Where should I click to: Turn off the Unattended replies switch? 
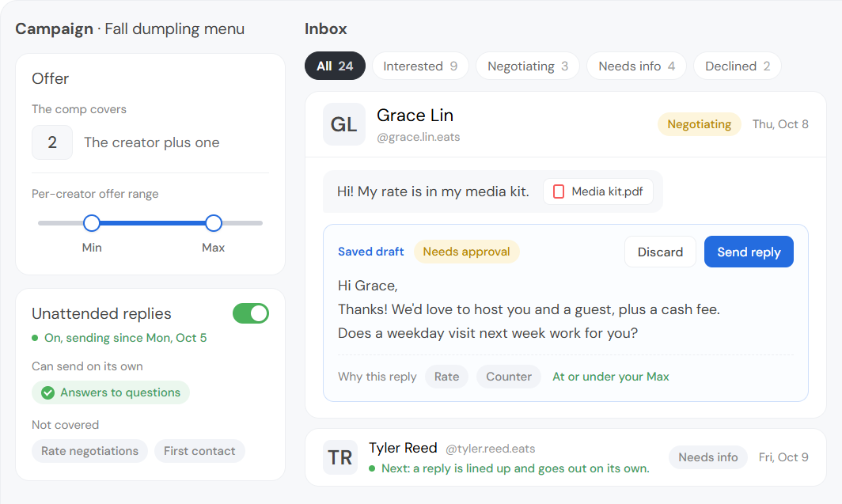[x=251, y=313]
